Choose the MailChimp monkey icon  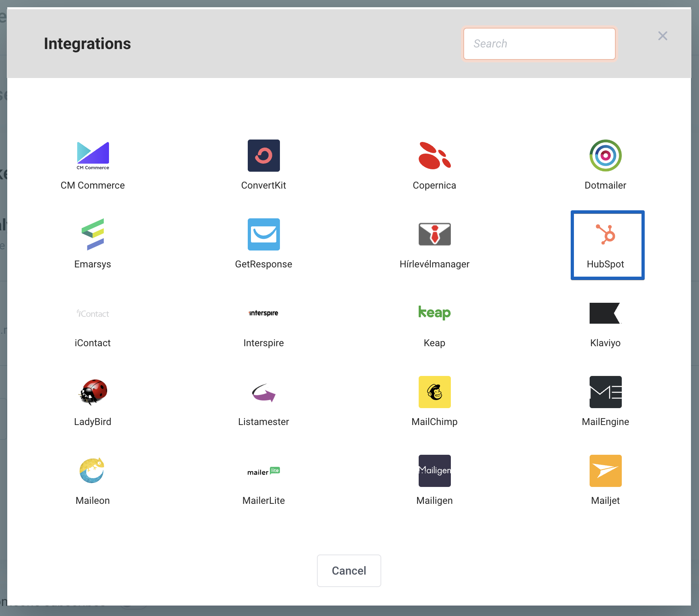435,392
